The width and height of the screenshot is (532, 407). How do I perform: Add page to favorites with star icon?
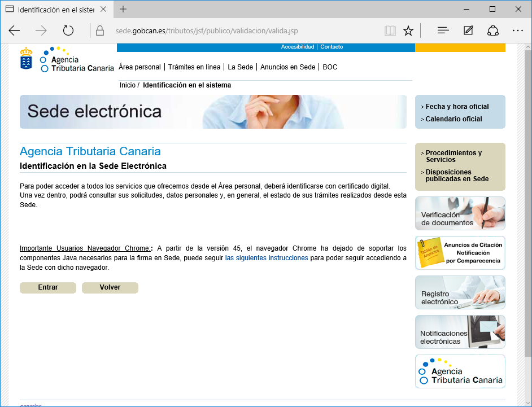click(x=408, y=31)
